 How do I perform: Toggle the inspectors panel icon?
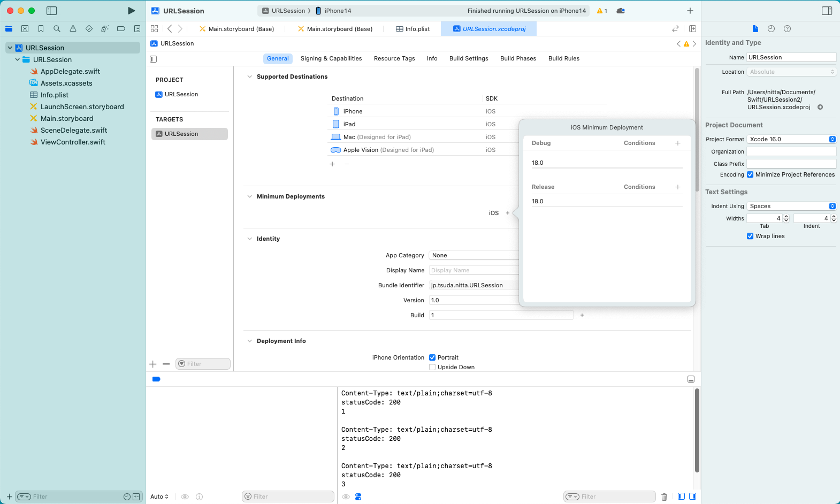coord(827,11)
